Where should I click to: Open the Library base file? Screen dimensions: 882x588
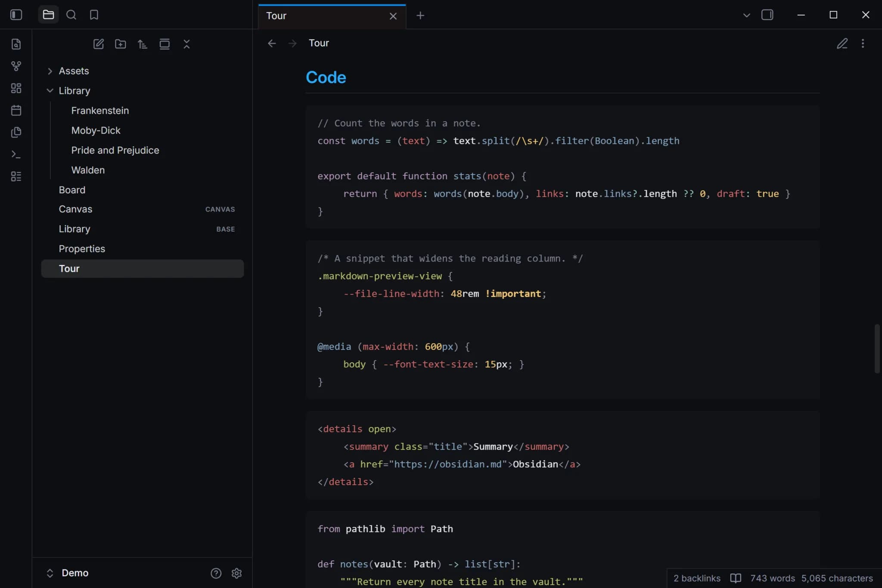point(142,229)
